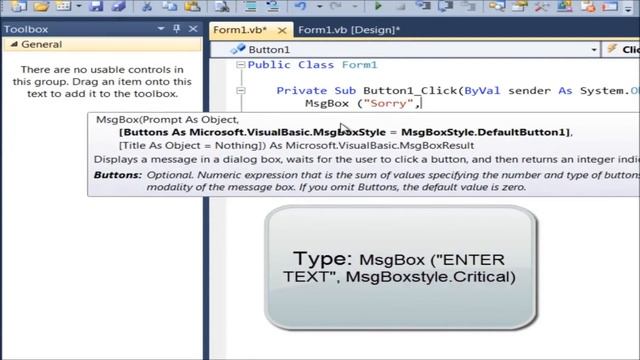The image size is (640, 360).
Task: Click the Comment out lines icon
Action: tap(250, 6)
